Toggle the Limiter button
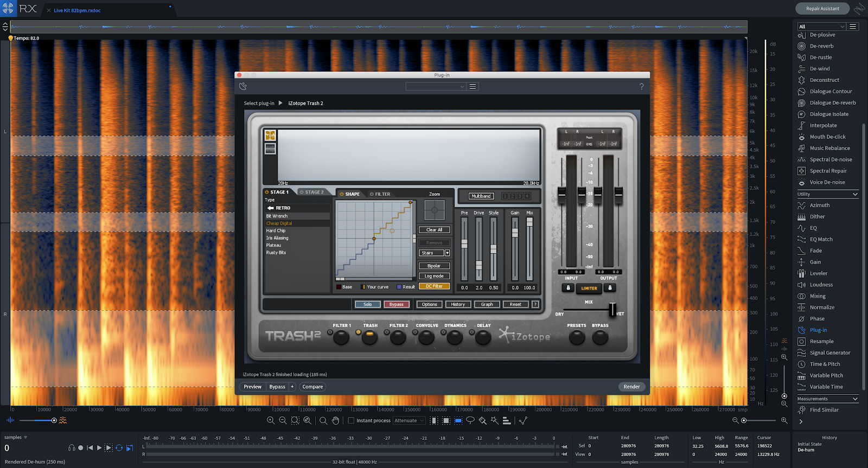Image resolution: width=868 pixels, height=468 pixels. (589, 288)
